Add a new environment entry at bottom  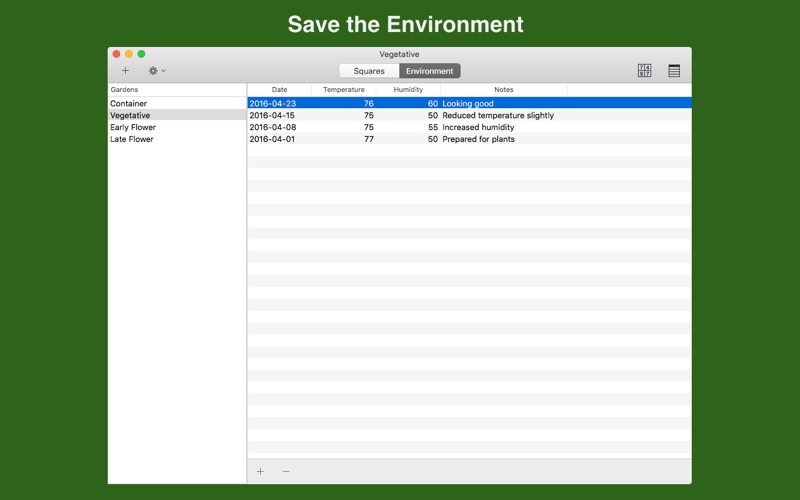(260, 471)
